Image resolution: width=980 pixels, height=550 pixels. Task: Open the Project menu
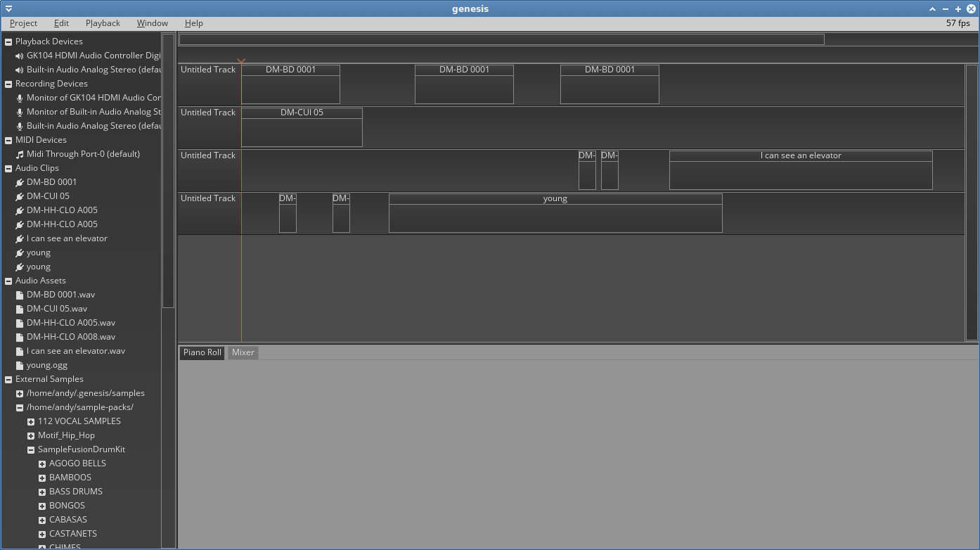(x=23, y=23)
